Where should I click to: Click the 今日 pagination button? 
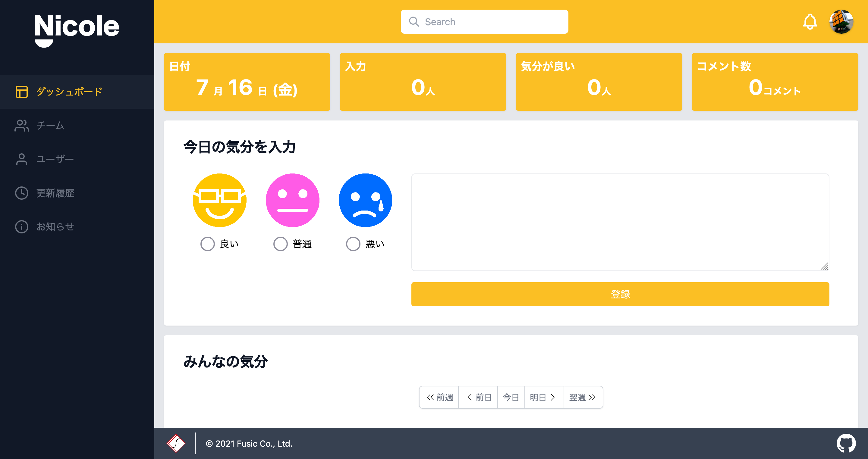point(511,397)
